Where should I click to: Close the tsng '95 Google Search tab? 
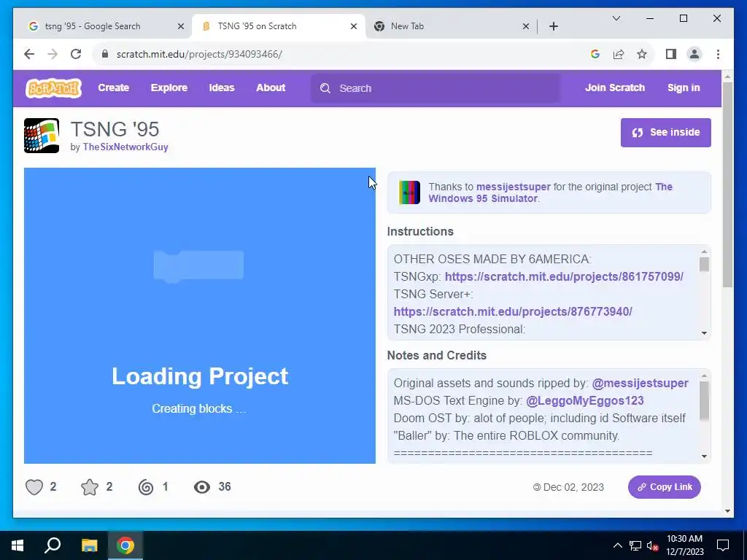click(181, 27)
